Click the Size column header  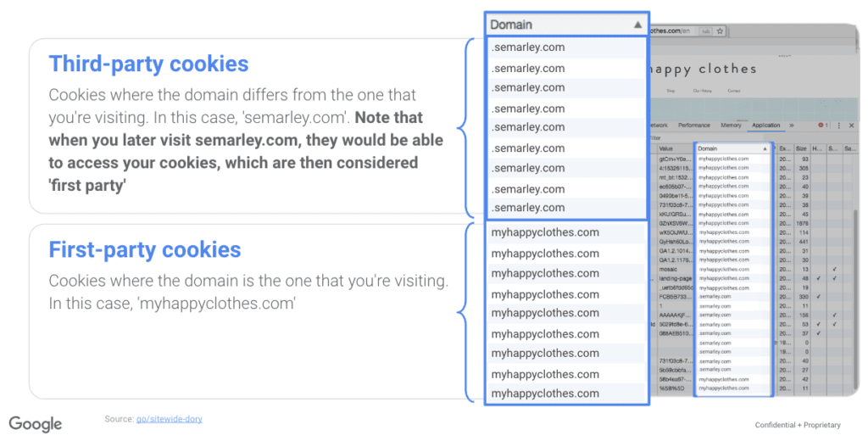coord(803,148)
